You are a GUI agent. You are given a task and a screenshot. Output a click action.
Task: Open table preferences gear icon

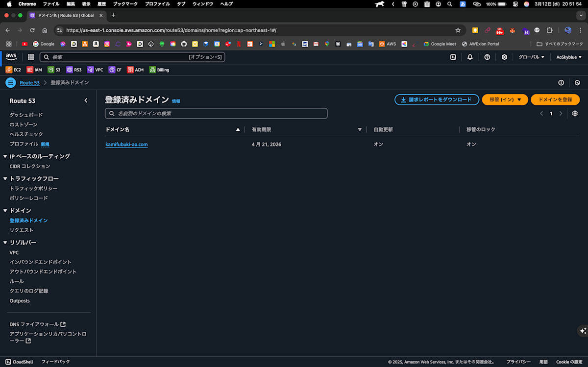coord(575,113)
